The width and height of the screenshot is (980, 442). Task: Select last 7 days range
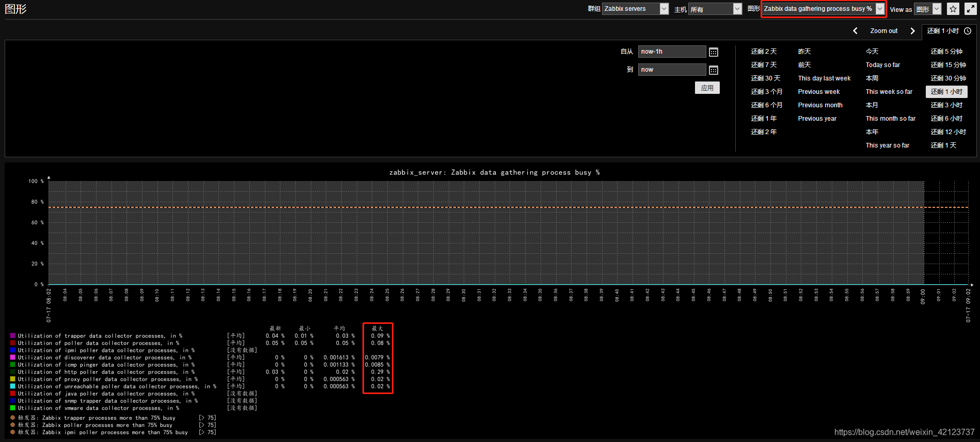pos(764,65)
